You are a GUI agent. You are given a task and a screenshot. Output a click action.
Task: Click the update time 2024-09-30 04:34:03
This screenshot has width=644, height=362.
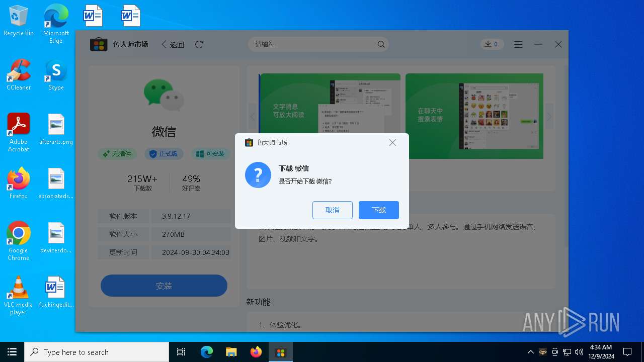196,252
